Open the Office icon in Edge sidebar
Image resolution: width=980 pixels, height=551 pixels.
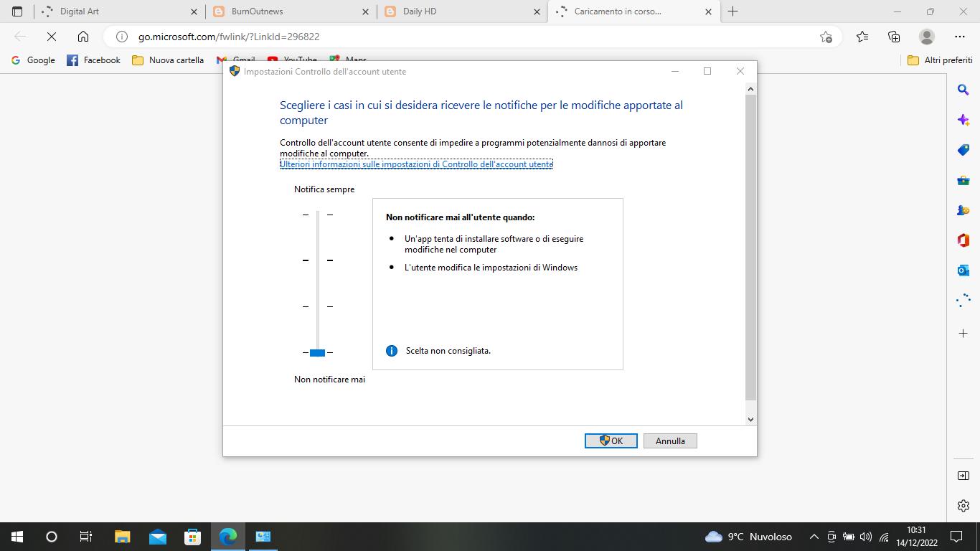pos(963,240)
